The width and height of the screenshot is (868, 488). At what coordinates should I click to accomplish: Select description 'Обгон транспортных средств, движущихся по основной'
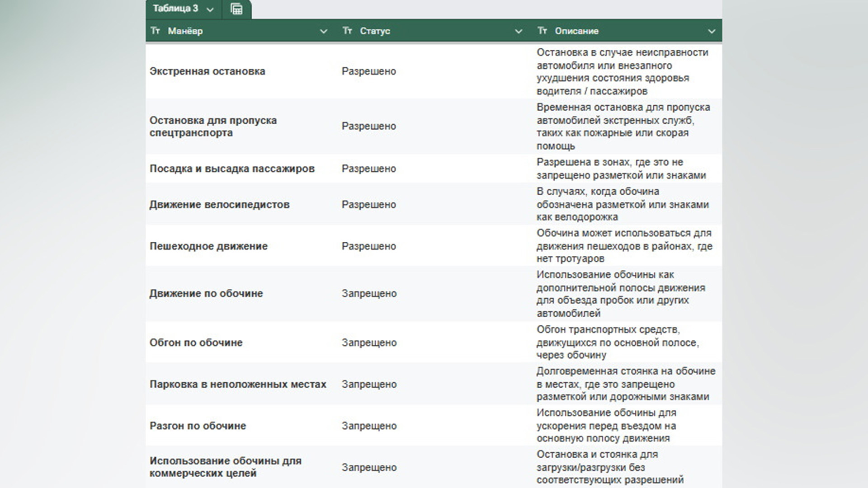(x=618, y=342)
